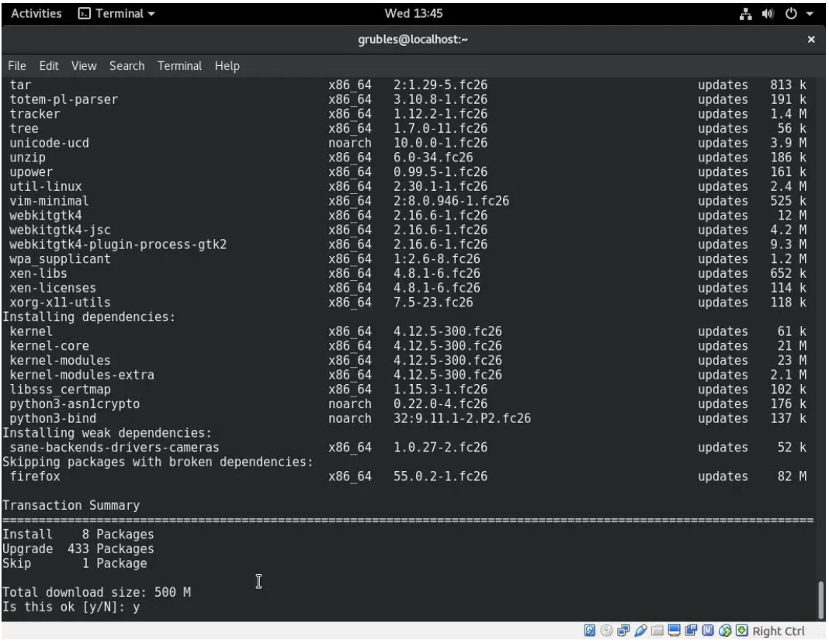Click the volume speaker icon in top bar
The image size is (829, 644).
pyautogui.click(x=768, y=14)
